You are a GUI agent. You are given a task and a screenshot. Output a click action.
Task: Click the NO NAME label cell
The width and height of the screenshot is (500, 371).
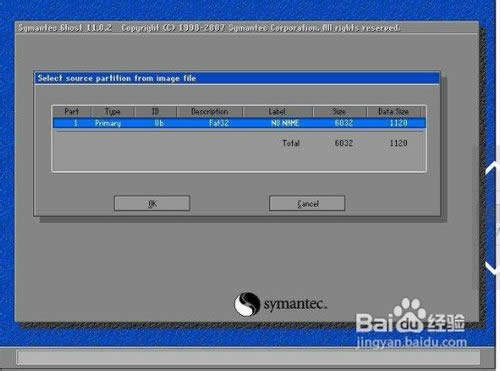pos(285,123)
